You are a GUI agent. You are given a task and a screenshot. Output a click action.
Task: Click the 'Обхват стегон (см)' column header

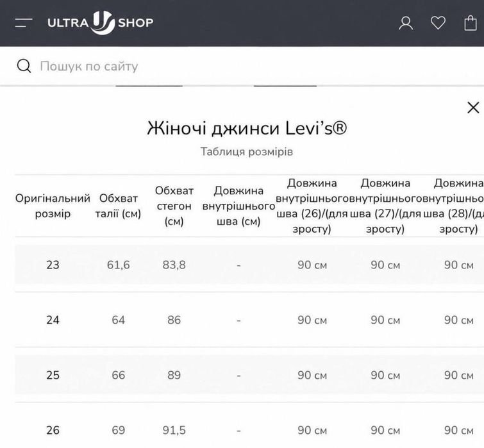point(174,206)
